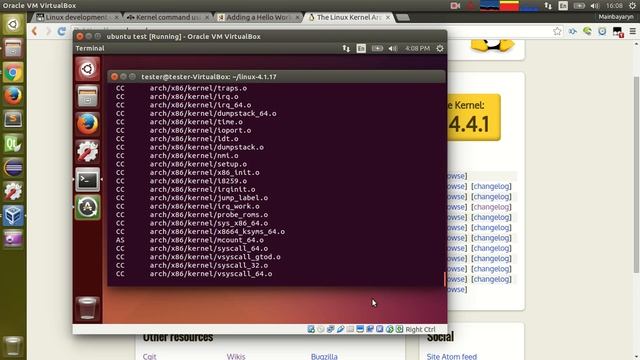Bookmark page with Chrome star icon
This screenshot has width=640, height=360.
(x=557, y=31)
